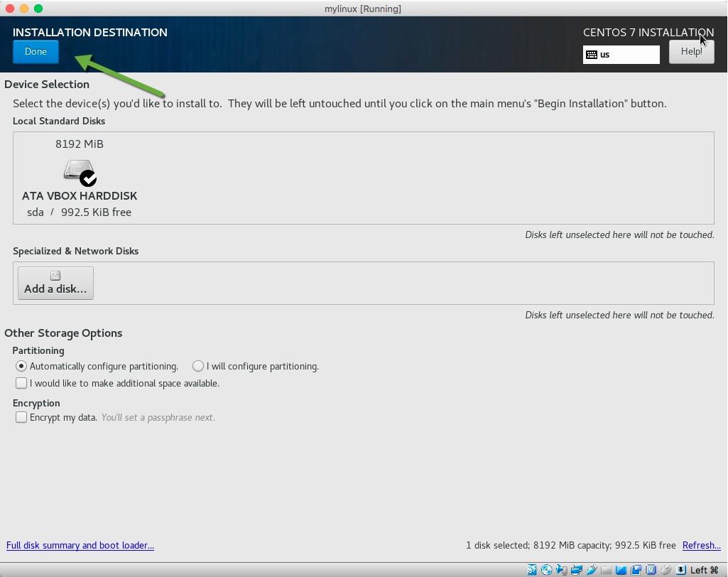
Task: Click the display icon in VirtualBox status bar
Action: click(x=622, y=570)
